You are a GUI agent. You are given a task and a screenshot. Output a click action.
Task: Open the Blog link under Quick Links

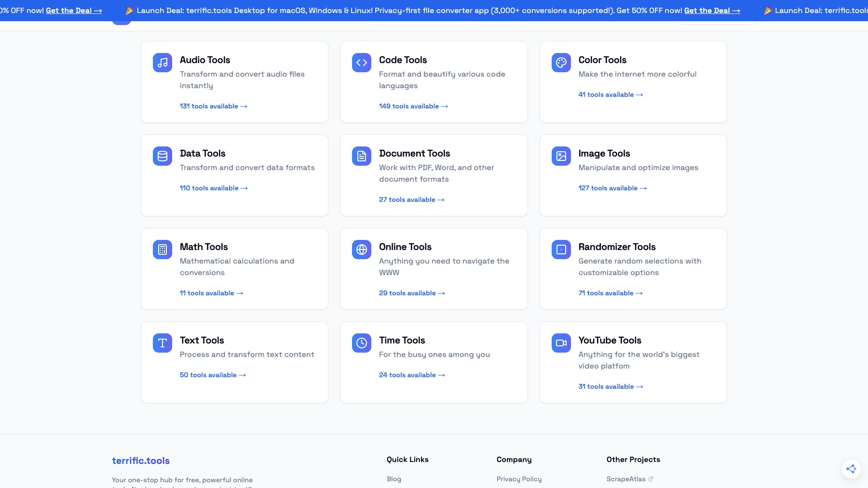point(394,479)
